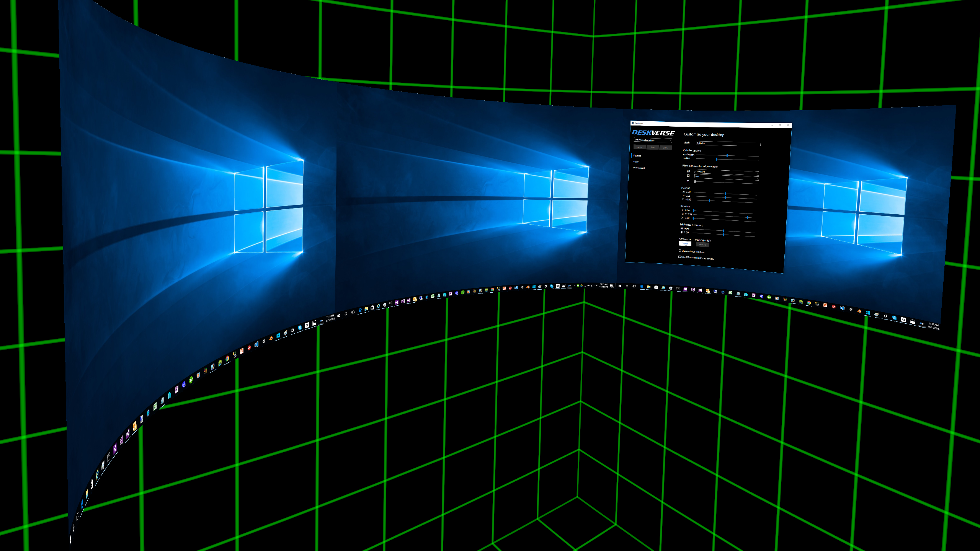Click Edge browser icon on middle monitor's taskbar

pos(360,310)
